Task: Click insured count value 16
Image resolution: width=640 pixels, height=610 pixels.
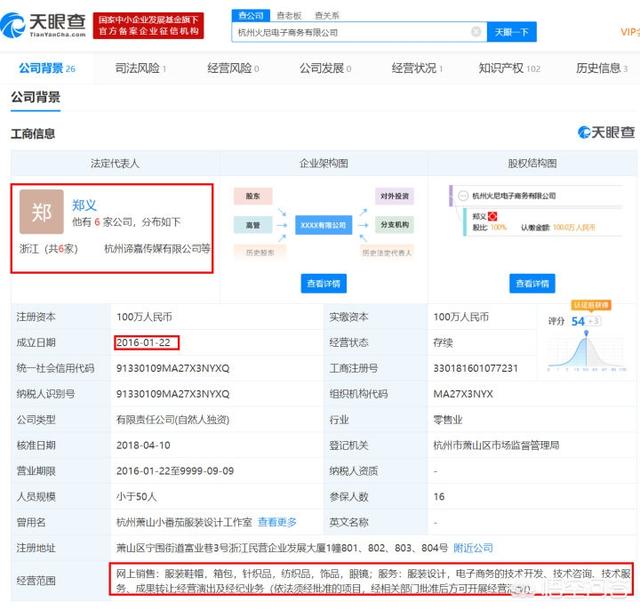Action: click(439, 497)
